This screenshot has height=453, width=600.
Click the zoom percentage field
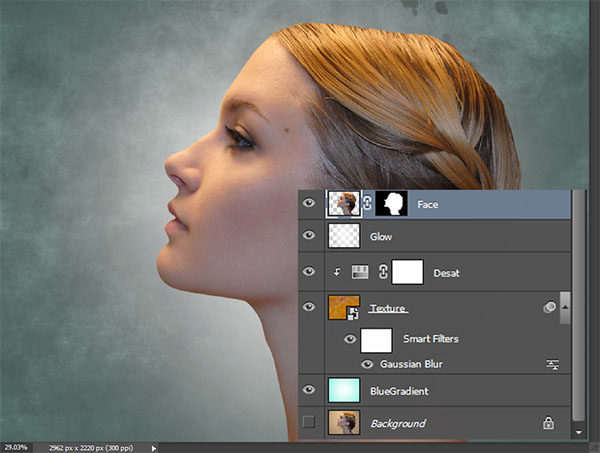[x=14, y=448]
